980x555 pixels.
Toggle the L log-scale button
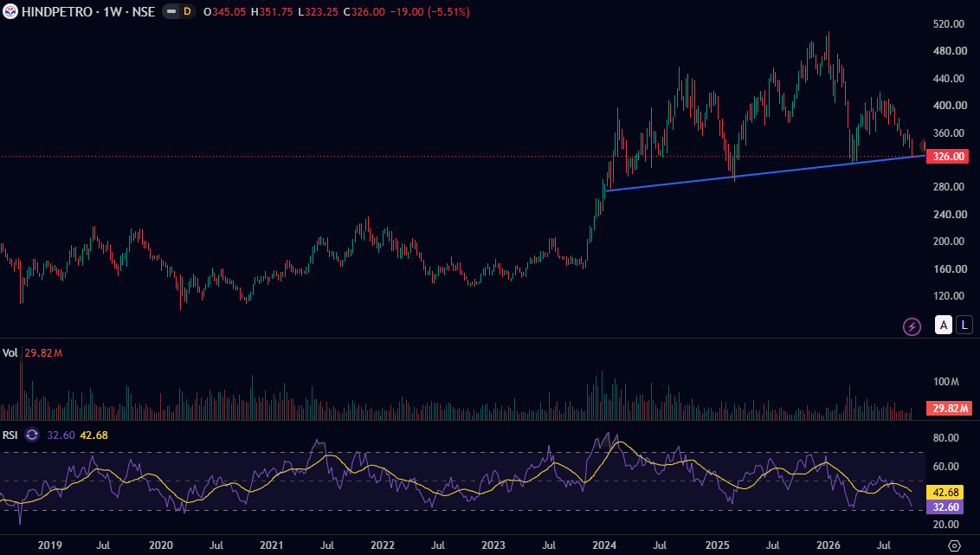(x=964, y=325)
